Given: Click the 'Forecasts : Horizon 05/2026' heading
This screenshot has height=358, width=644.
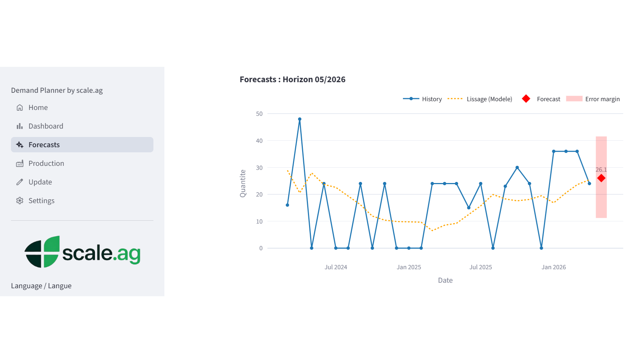Looking at the screenshot, I should coord(293,79).
